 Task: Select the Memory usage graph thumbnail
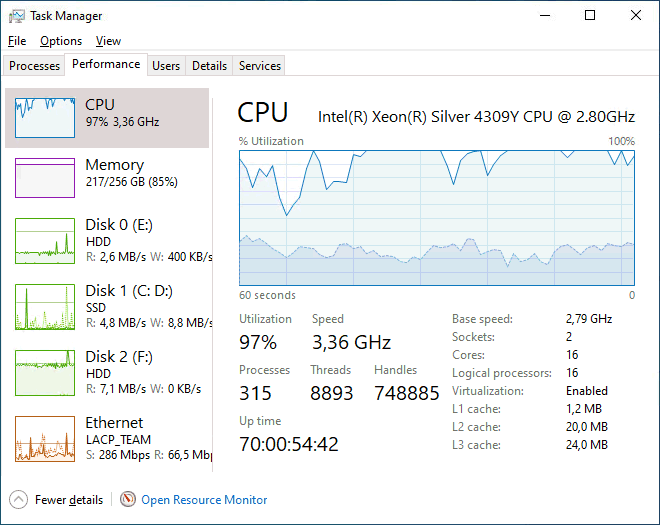(45, 178)
